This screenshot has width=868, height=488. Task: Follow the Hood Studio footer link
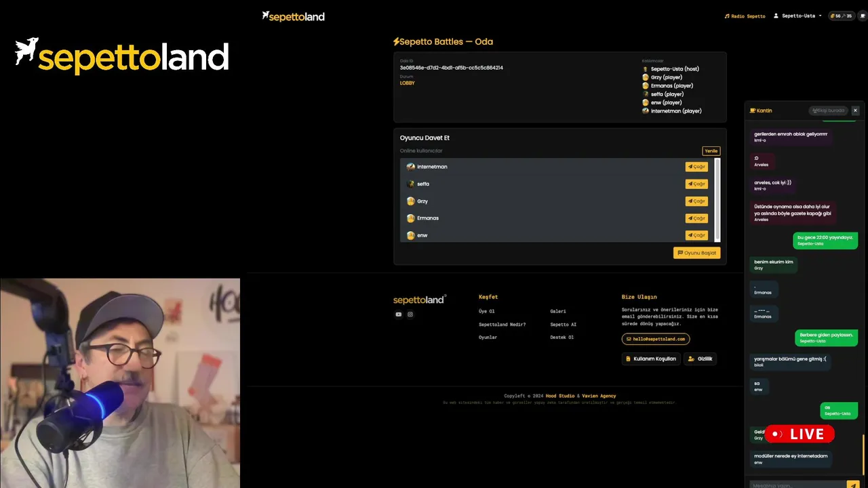pos(560,396)
